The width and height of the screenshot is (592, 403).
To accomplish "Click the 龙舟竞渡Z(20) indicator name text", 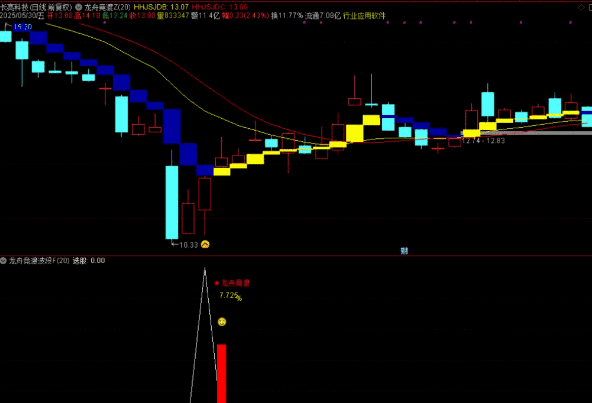I will coord(107,7).
